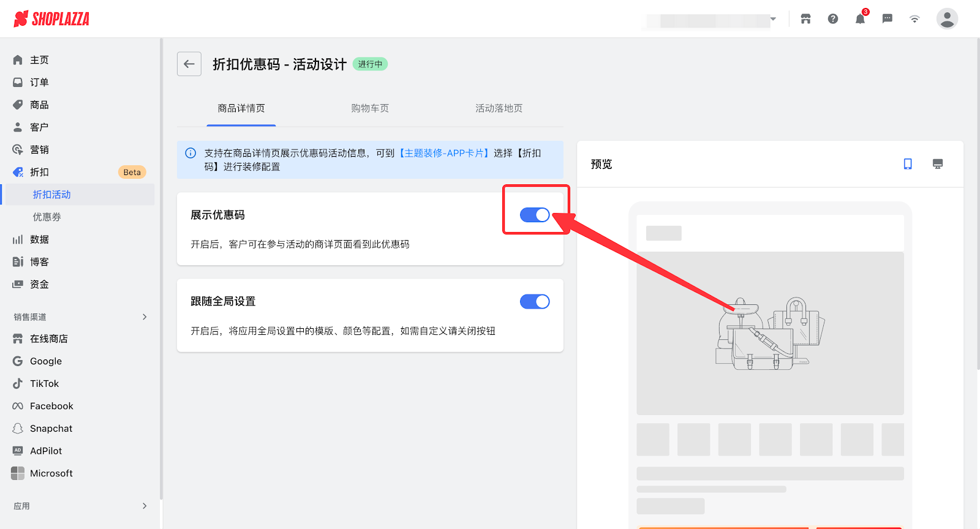Click the user avatar icon
The width and height of the screenshot is (980, 529).
click(946, 19)
